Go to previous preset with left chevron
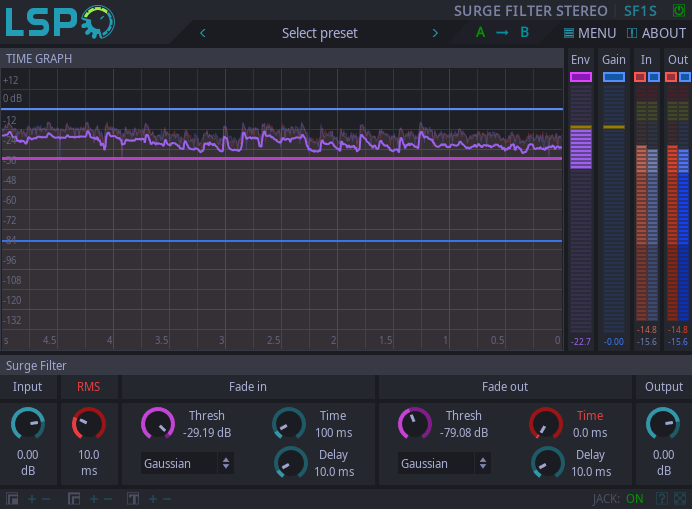Screen dimensions: 692x509 click(203, 33)
